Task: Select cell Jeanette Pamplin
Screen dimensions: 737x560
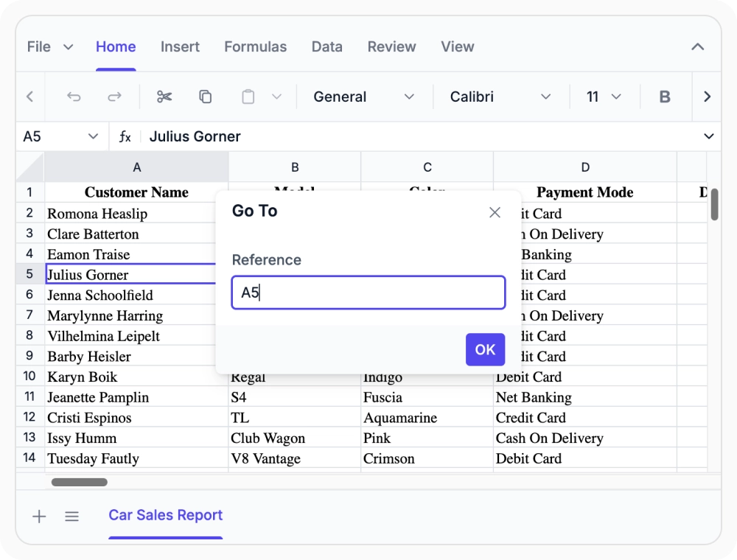Action: point(136,397)
